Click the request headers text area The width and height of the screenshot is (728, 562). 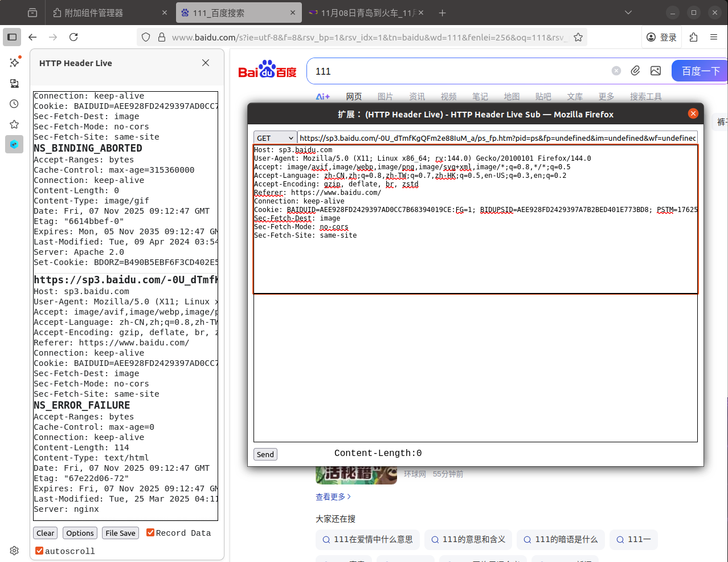(476, 219)
